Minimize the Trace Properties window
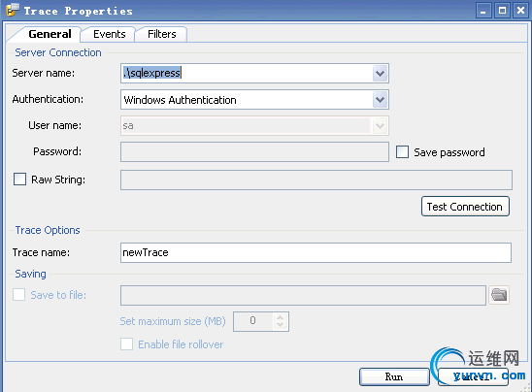532x392 pixels. pos(483,11)
